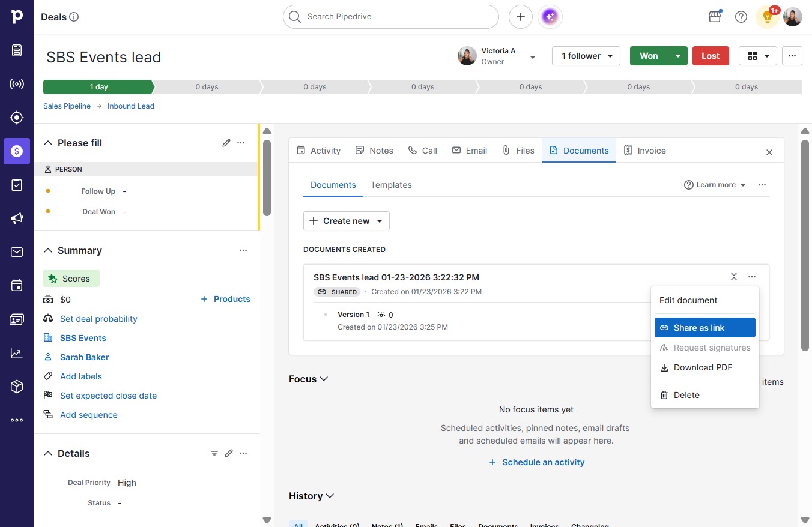Open Details section more options

243,453
